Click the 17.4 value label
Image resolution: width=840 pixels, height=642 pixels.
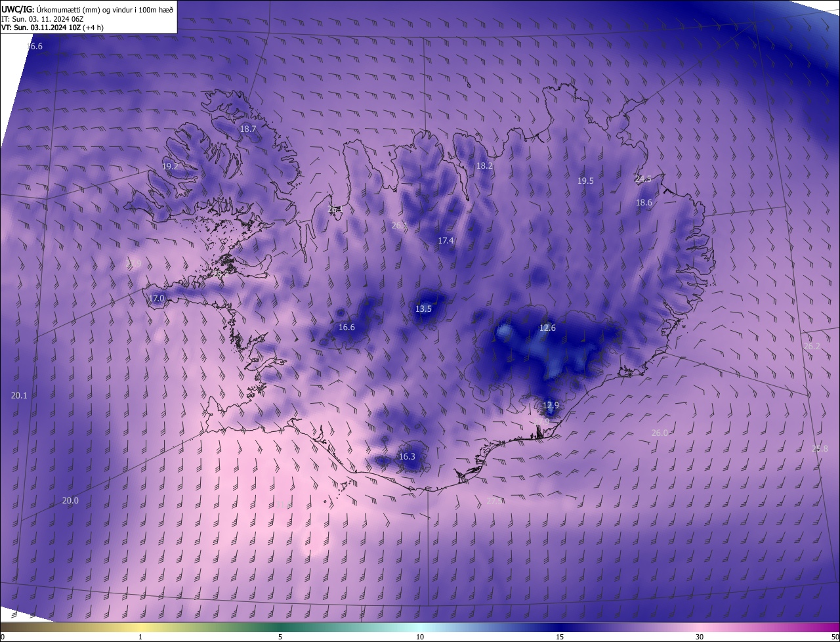click(446, 241)
